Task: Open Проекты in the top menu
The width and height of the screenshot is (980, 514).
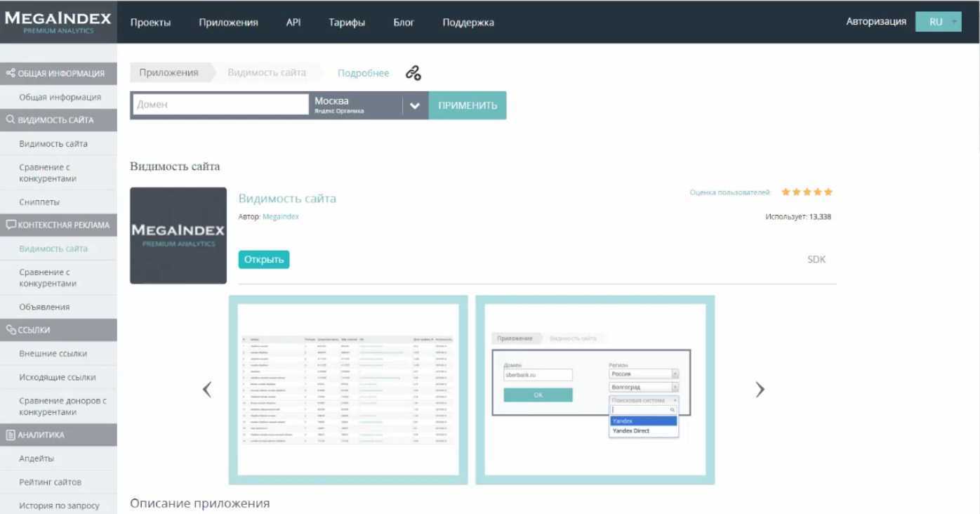Action: 150,22
